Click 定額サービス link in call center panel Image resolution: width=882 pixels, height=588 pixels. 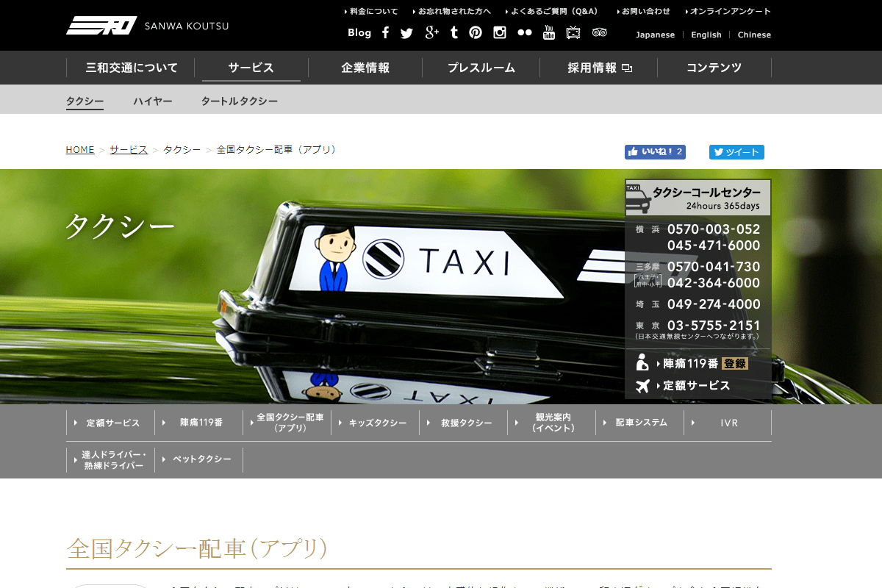point(695,386)
